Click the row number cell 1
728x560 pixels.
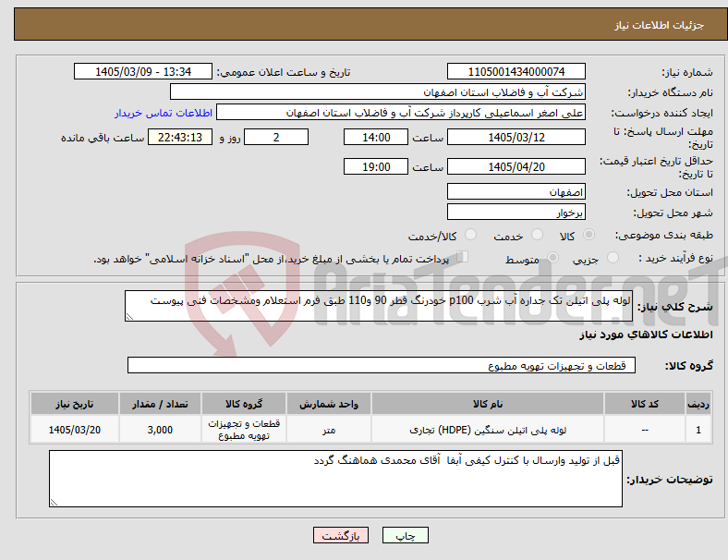[698, 430]
